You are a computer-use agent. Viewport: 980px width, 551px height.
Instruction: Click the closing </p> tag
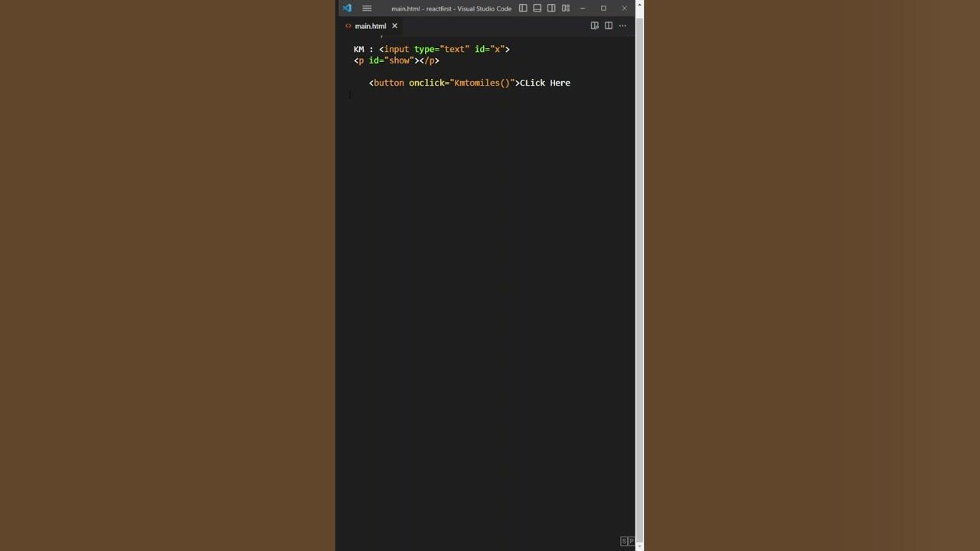(x=430, y=60)
